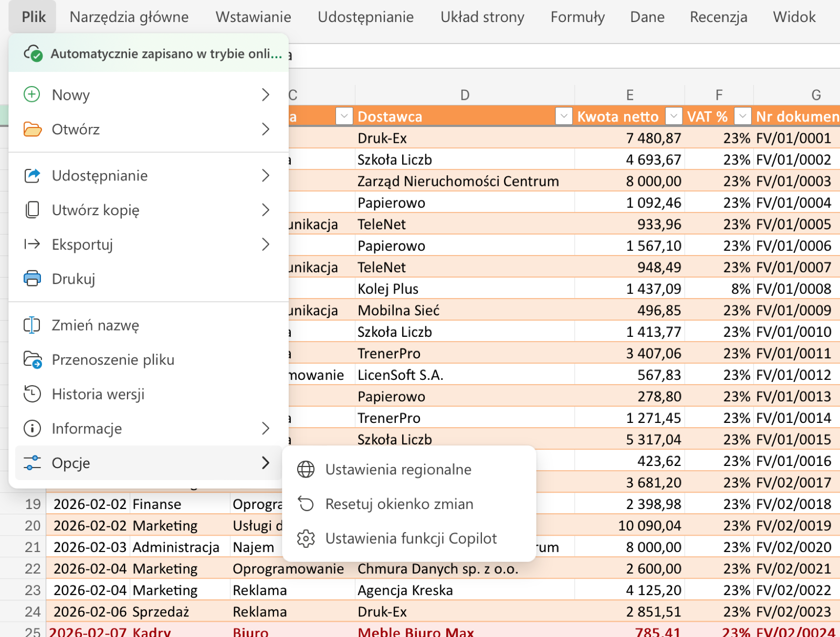Screen dimensions: 840x637
Task: Expand the Informacje submenu chevron
Action: [x=266, y=429]
